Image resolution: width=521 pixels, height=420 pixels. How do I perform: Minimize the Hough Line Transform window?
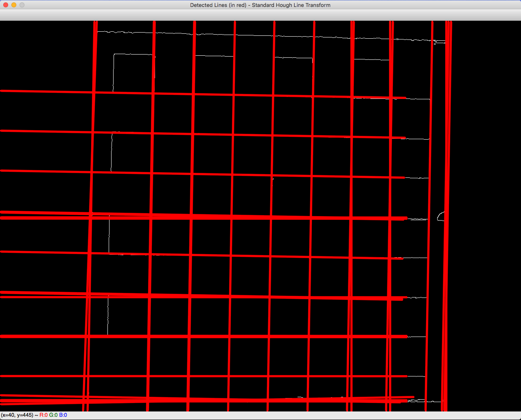(x=14, y=5)
